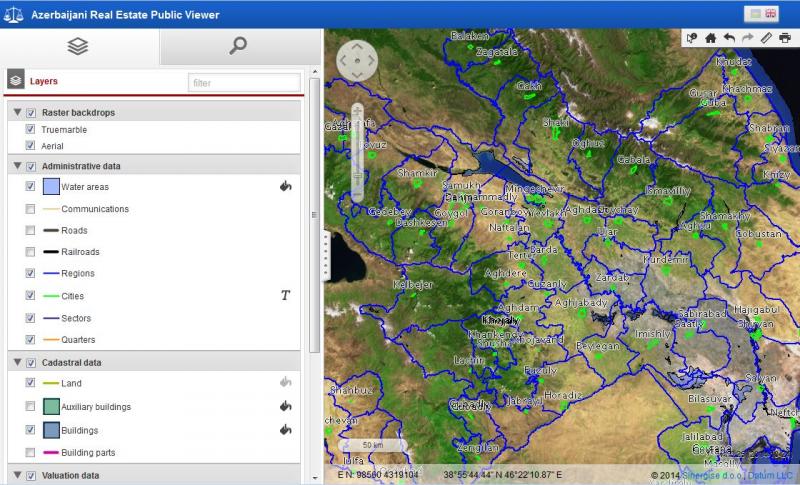Switch to the search tab
This screenshot has height=485, width=800.
click(238, 46)
